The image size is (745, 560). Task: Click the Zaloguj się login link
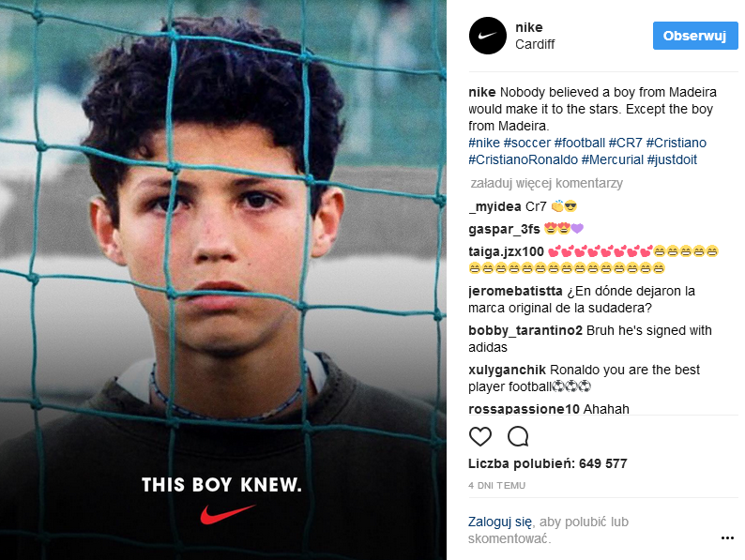tap(500, 522)
